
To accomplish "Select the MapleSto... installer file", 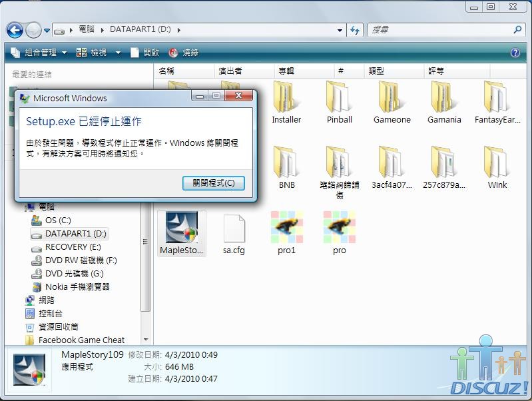I will coord(182,233).
